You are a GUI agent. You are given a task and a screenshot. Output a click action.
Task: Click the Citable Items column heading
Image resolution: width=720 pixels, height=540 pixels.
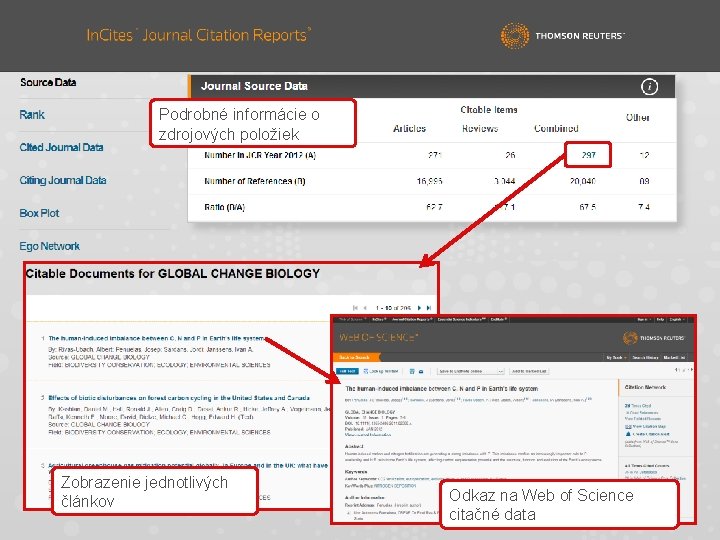point(489,110)
